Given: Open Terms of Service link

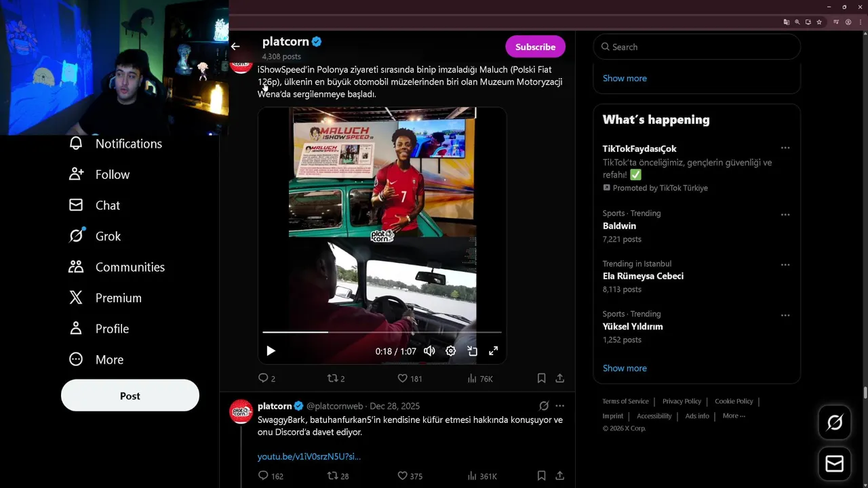Looking at the screenshot, I should pyautogui.click(x=625, y=401).
